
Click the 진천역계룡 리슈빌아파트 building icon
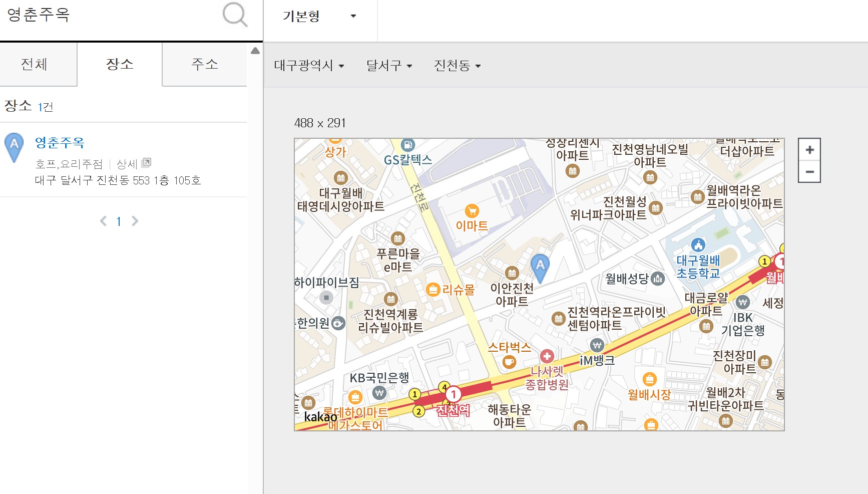point(391,299)
